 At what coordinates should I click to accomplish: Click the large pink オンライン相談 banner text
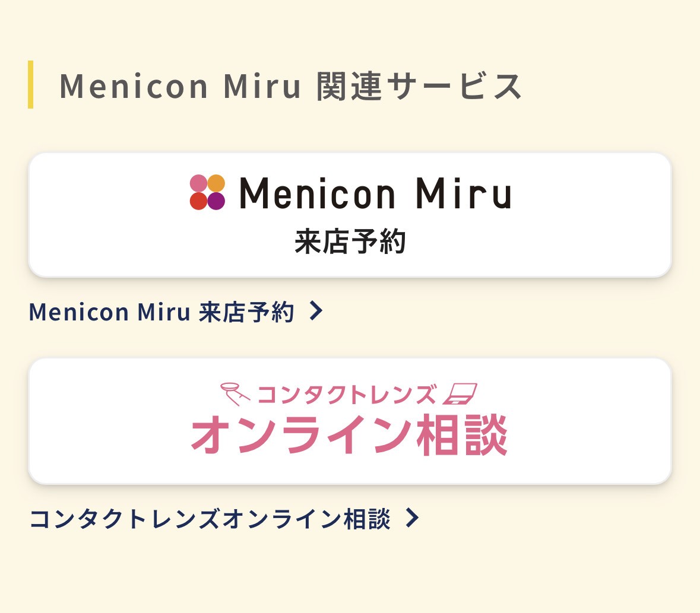(x=349, y=434)
